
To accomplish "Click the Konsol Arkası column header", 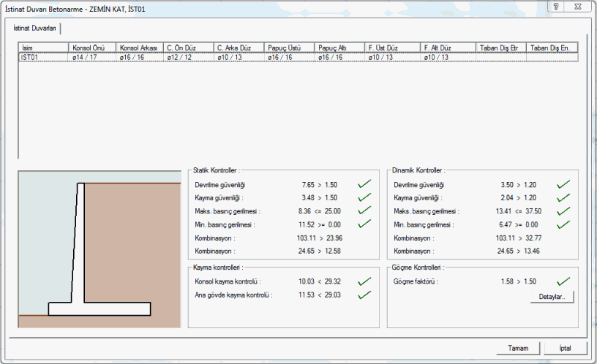I will [x=140, y=48].
